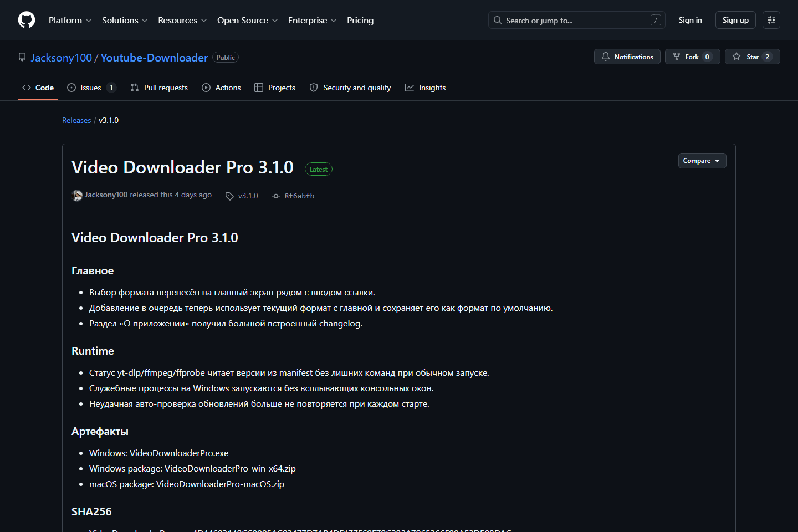Viewport: 798px width, 532px height.
Task: Open the GitHub homepage logo
Action: click(x=27, y=20)
